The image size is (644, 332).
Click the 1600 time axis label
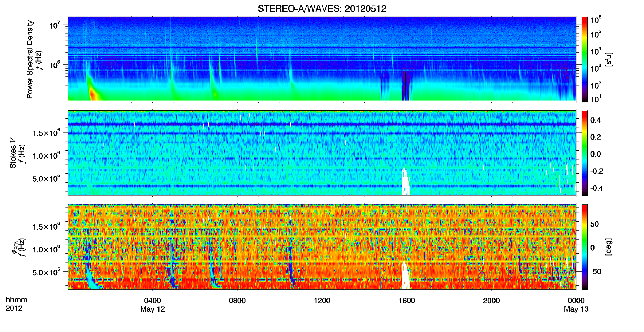coord(407,300)
